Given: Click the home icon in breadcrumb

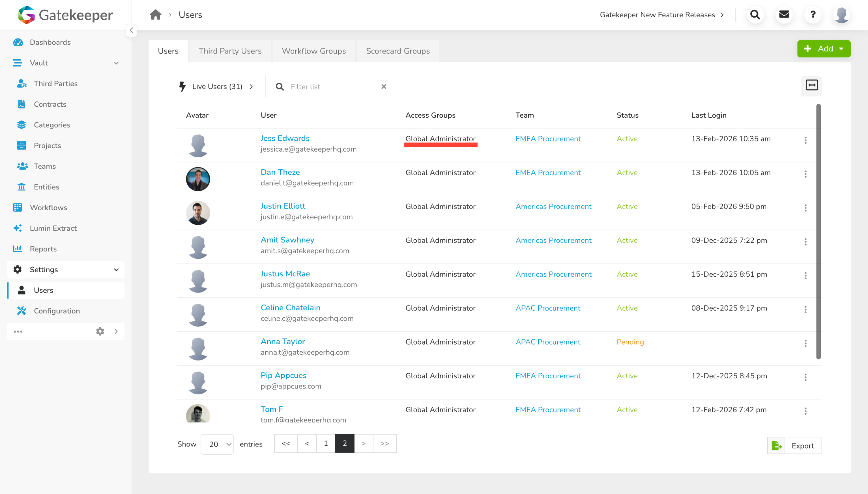Looking at the screenshot, I should (155, 15).
